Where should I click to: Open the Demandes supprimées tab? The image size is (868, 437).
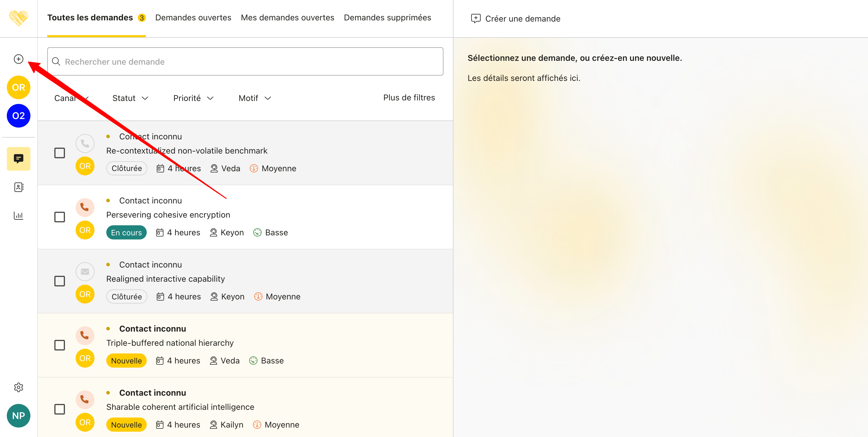point(387,17)
